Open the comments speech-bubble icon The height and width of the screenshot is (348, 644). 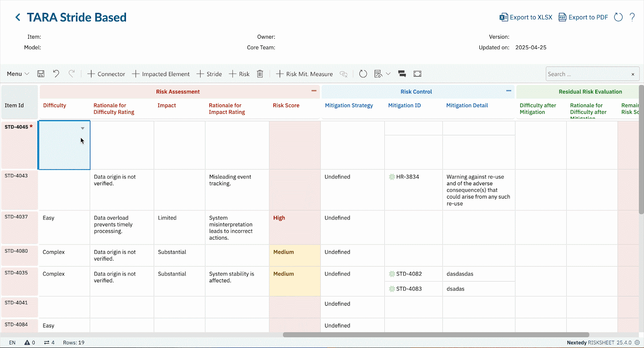402,74
